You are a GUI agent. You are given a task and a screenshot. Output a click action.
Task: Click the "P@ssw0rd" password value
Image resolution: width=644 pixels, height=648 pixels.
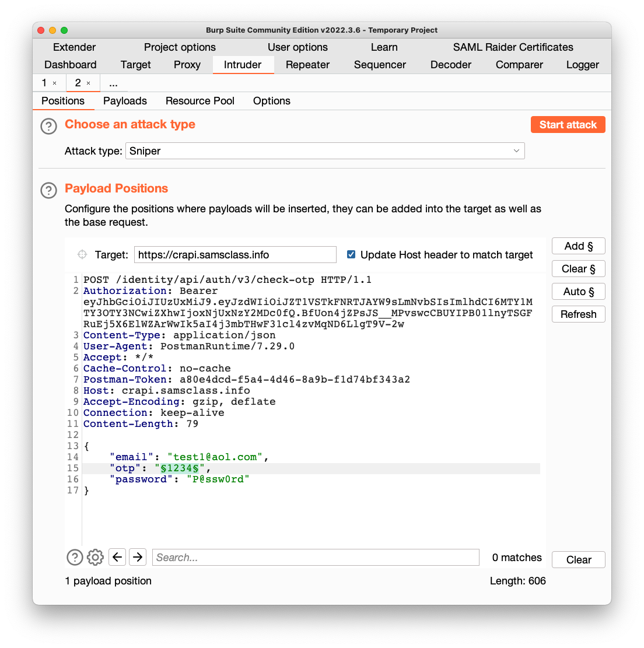coord(218,479)
